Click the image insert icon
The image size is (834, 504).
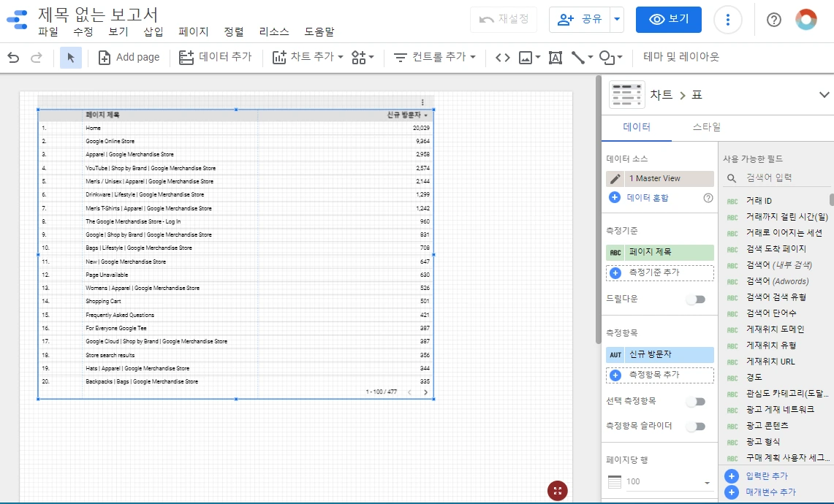tap(529, 58)
